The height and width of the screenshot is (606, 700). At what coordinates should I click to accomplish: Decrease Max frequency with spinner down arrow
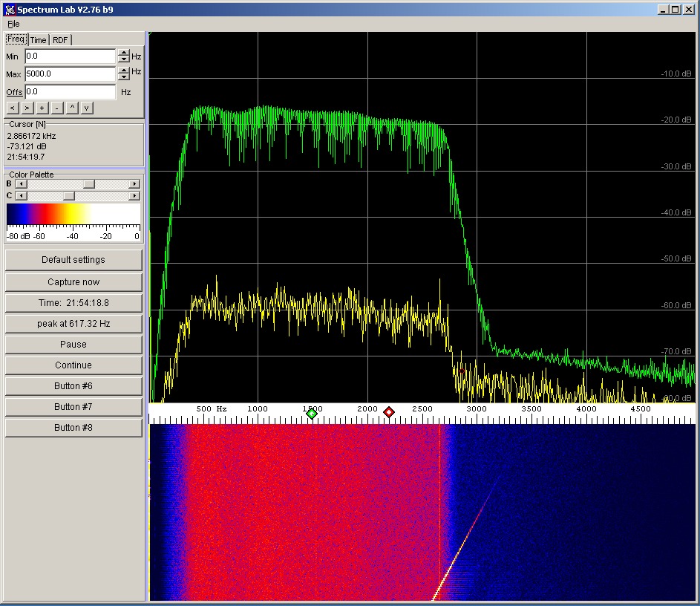click(123, 77)
